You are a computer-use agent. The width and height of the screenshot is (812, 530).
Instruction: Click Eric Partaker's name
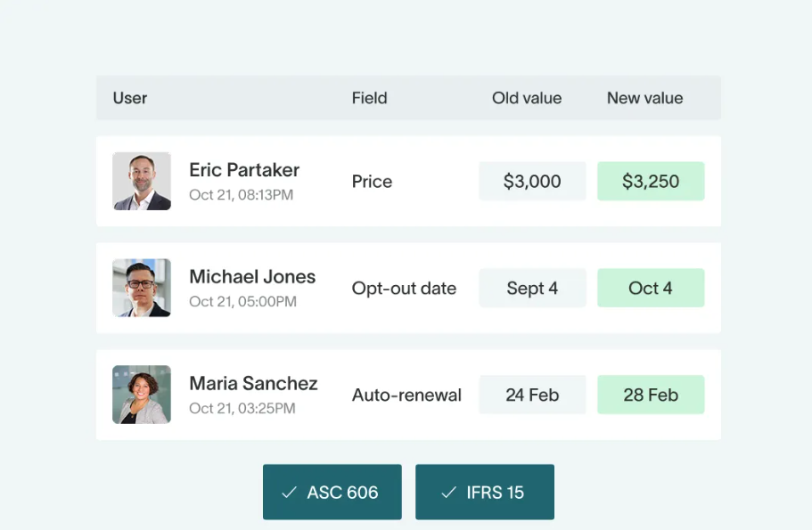coord(244,169)
